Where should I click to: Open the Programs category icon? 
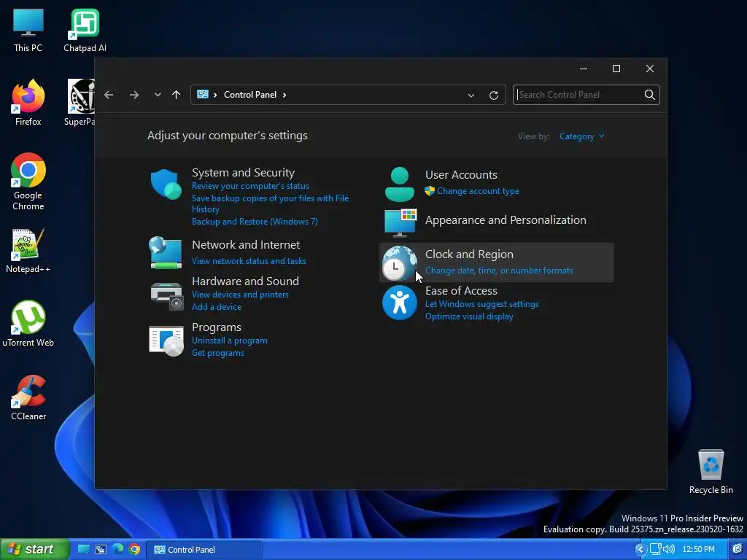click(166, 341)
